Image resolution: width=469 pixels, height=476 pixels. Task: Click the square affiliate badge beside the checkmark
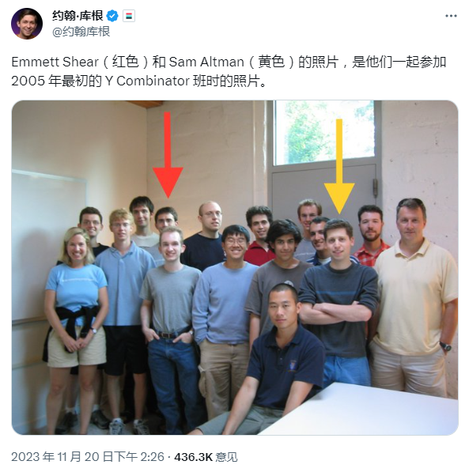coord(129,16)
